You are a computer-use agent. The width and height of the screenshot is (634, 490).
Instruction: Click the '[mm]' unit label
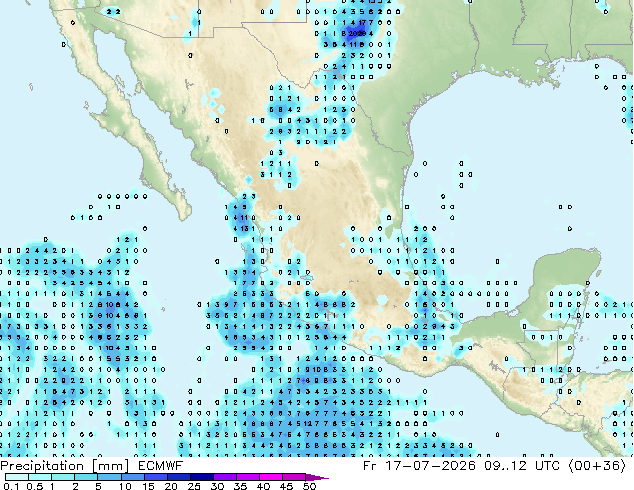[x=111, y=466]
